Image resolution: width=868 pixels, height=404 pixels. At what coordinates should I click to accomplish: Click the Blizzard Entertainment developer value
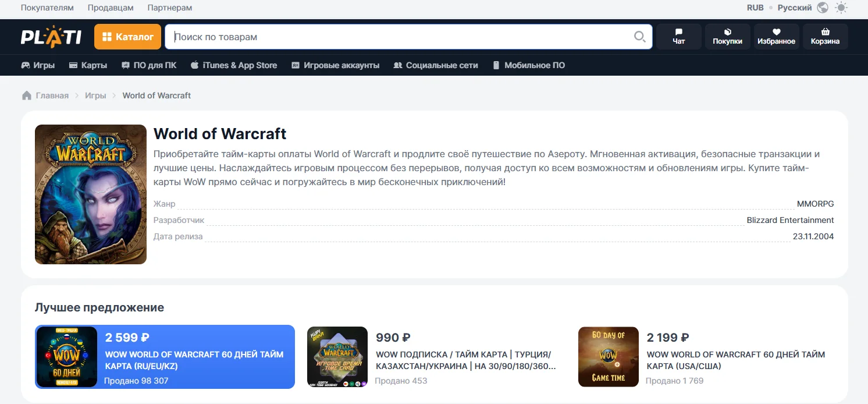[x=790, y=220]
